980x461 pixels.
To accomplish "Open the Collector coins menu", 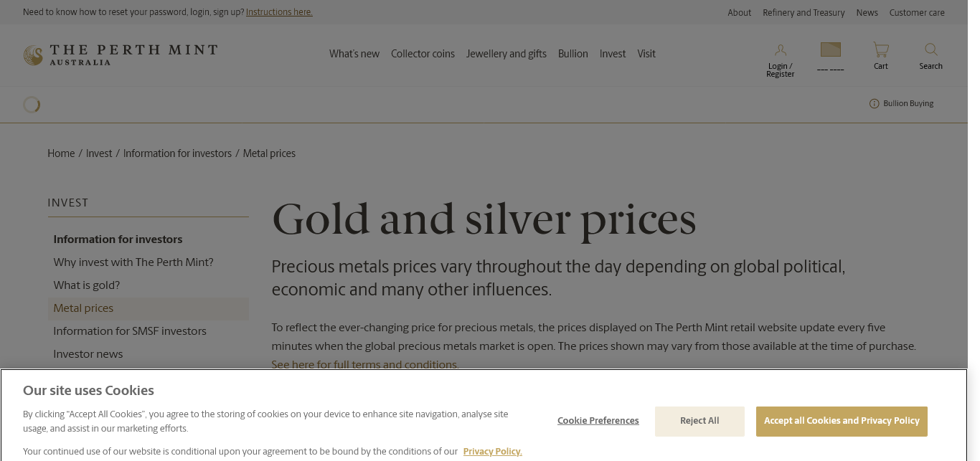I will [423, 54].
